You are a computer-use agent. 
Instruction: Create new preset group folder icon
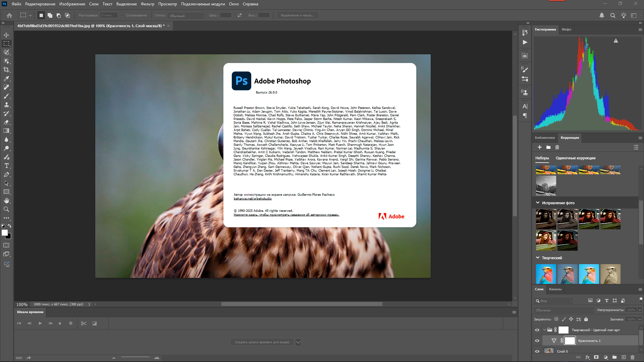pyautogui.click(x=548, y=147)
